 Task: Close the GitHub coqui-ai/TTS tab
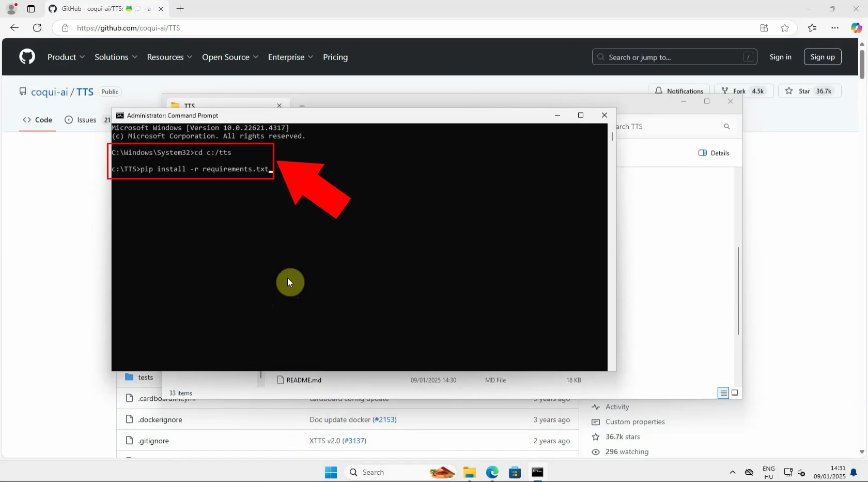point(161,9)
